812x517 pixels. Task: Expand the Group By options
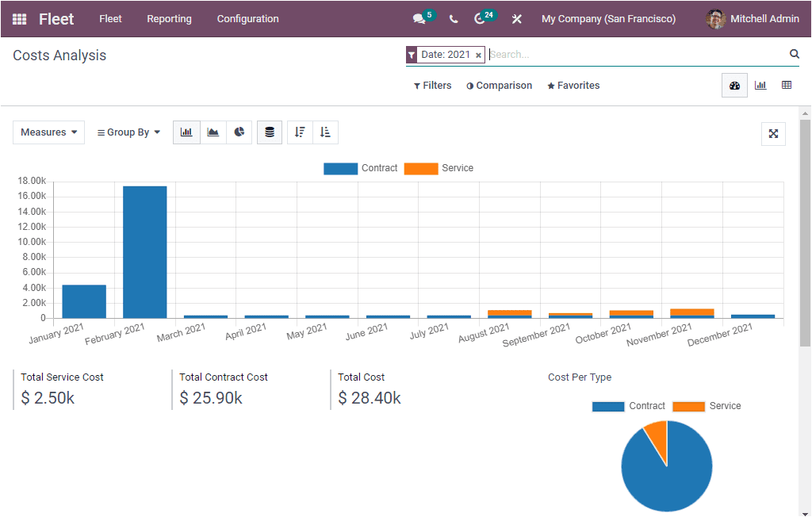(x=128, y=132)
